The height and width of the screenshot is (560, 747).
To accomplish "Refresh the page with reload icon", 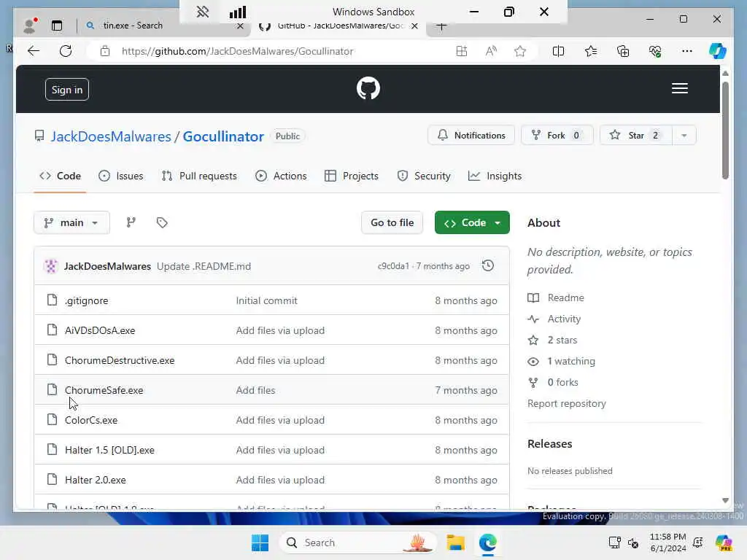I will point(66,51).
